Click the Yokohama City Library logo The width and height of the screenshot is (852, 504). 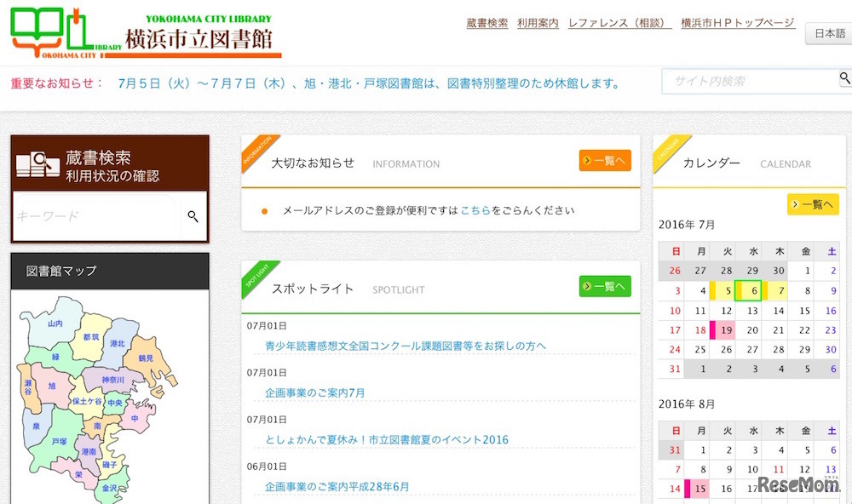145,32
